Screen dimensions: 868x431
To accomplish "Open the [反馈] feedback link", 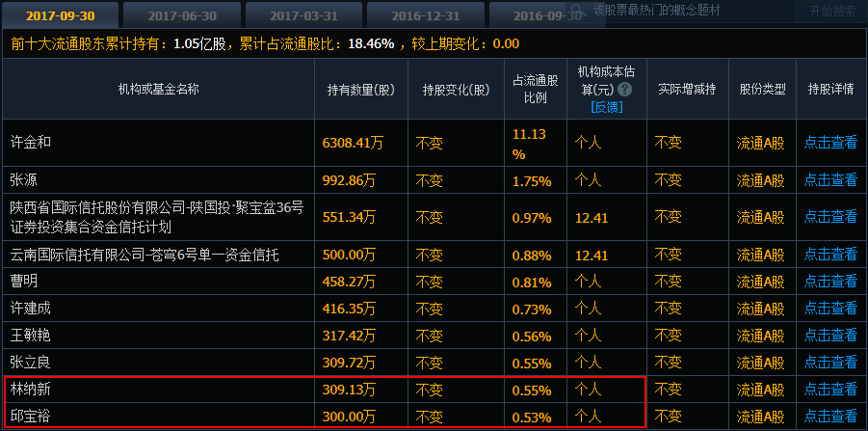I will point(606,106).
